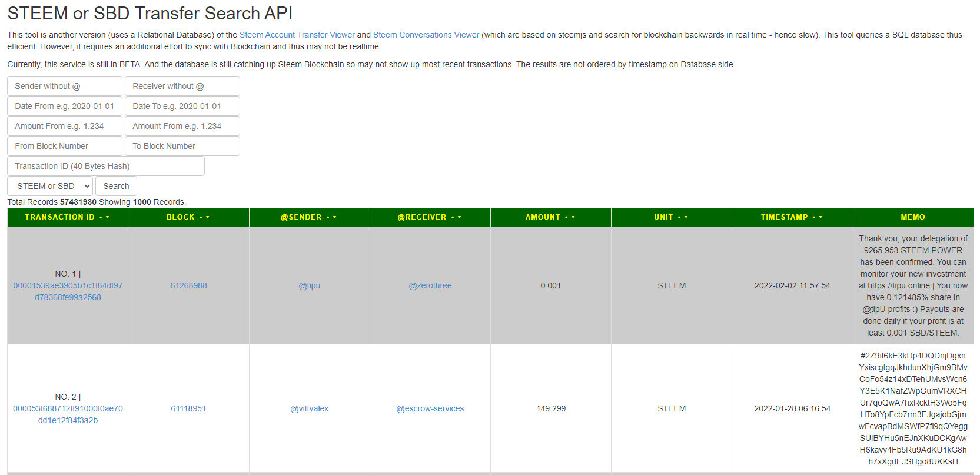Select timestamp 2022-02-02 11:57:54
This screenshot has width=980, height=475.
coord(792,285)
